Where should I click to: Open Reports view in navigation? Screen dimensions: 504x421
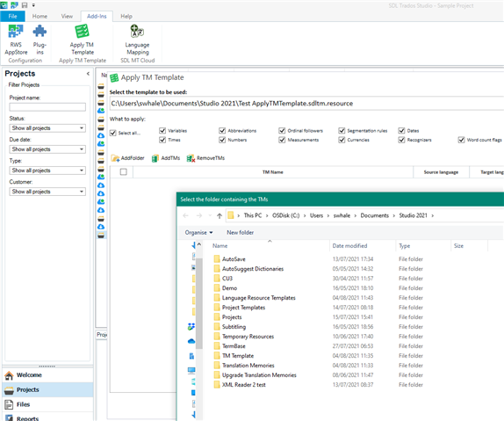[47, 417]
